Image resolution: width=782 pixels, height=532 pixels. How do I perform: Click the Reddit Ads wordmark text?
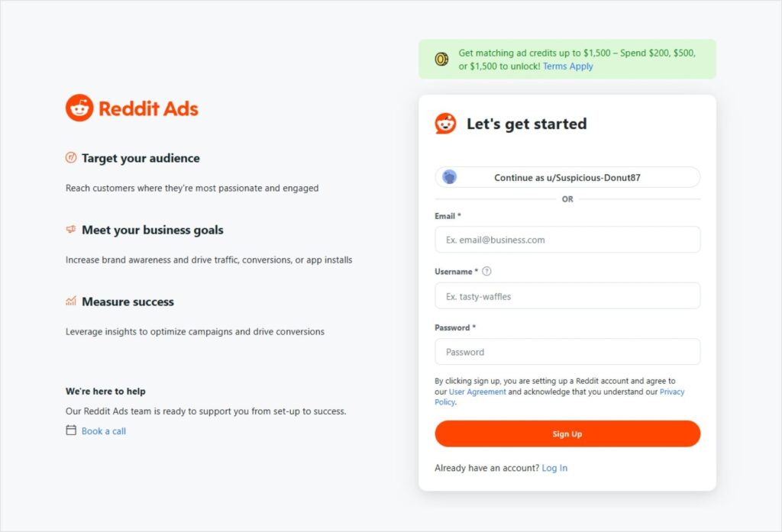pyautogui.click(x=149, y=108)
